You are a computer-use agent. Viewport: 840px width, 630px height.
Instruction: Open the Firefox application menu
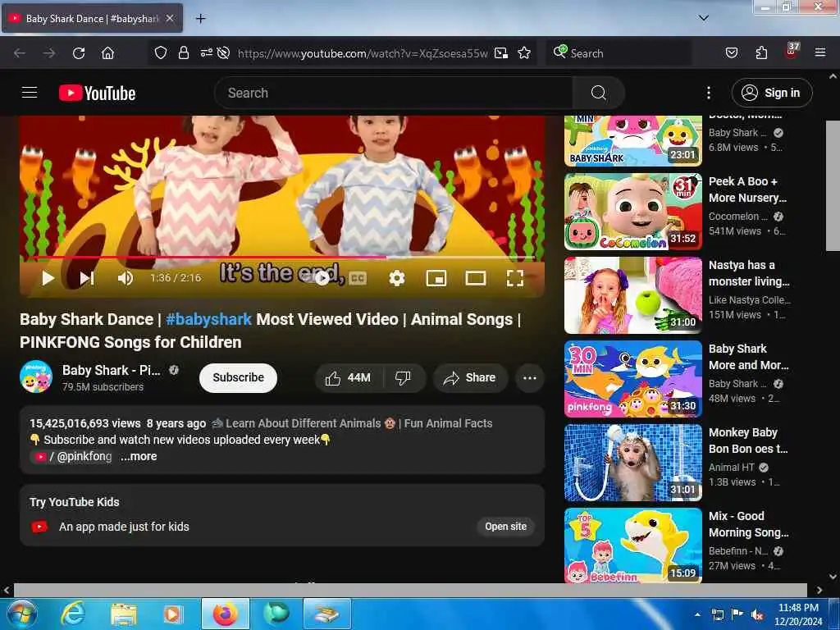pyautogui.click(x=819, y=53)
